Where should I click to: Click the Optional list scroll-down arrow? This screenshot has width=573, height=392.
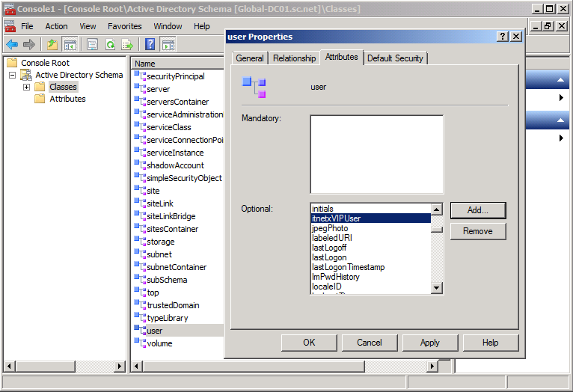click(437, 288)
